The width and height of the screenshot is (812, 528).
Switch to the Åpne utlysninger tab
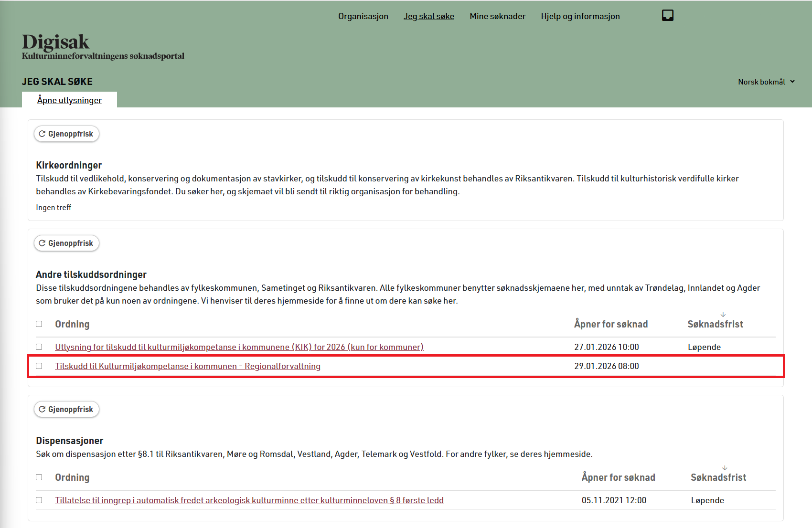pos(70,100)
